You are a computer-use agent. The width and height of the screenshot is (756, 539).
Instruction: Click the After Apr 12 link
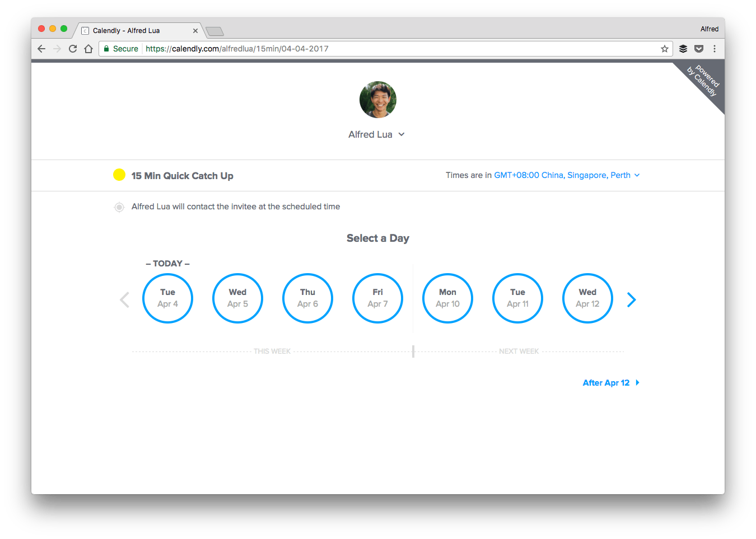click(x=611, y=383)
